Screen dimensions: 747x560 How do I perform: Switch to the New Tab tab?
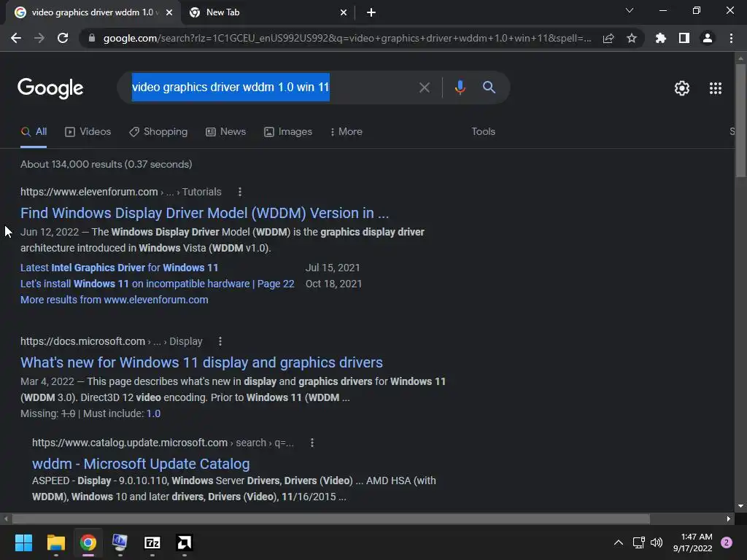tap(268, 12)
